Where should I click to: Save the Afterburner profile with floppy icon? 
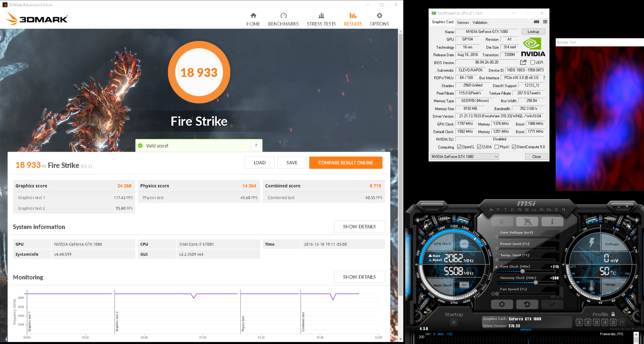(x=622, y=322)
